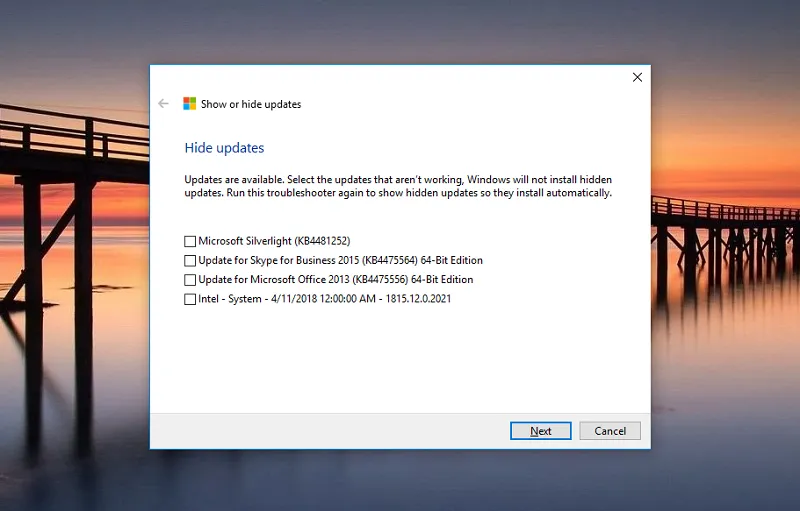Click the 'Update for Skype for Business 2015' label

point(340,260)
